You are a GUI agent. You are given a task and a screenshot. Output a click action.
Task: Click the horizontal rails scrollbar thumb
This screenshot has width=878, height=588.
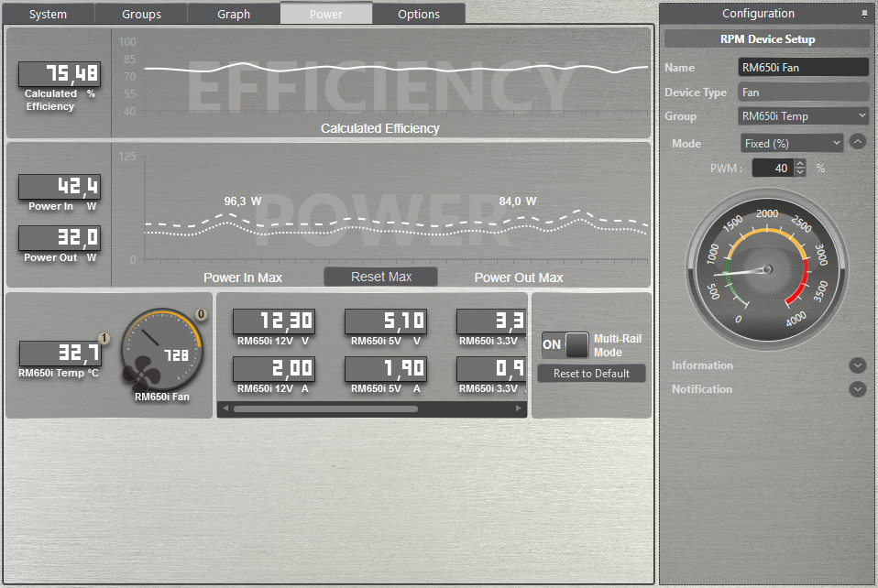326,409
